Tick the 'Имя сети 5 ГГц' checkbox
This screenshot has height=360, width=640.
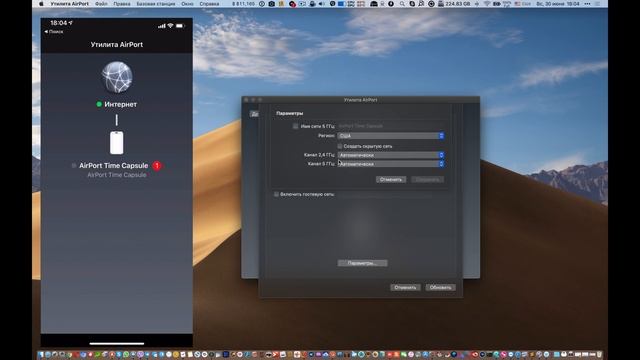295,126
